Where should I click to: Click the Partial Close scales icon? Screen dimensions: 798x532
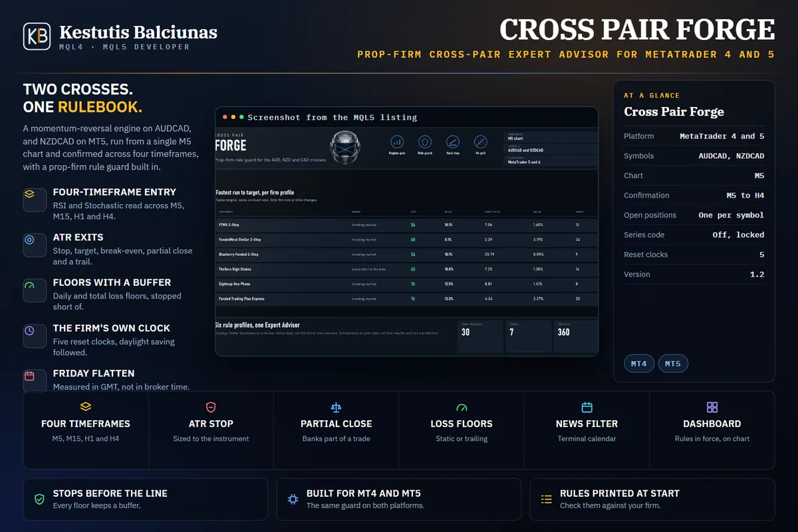tap(336, 407)
